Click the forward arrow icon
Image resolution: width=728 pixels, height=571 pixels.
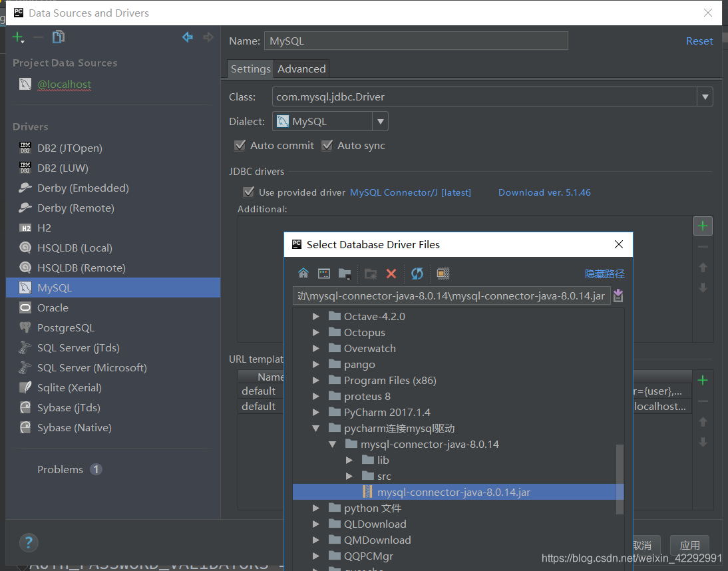coord(208,37)
